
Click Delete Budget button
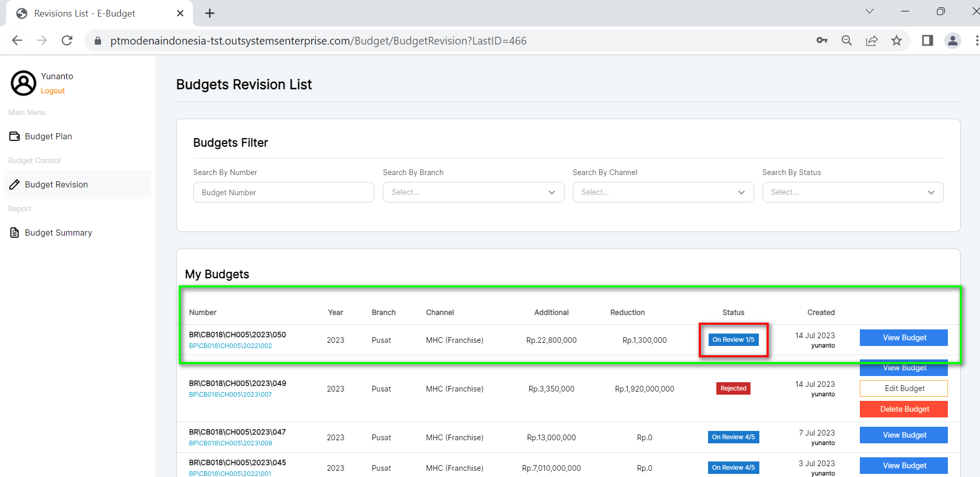pyautogui.click(x=903, y=409)
